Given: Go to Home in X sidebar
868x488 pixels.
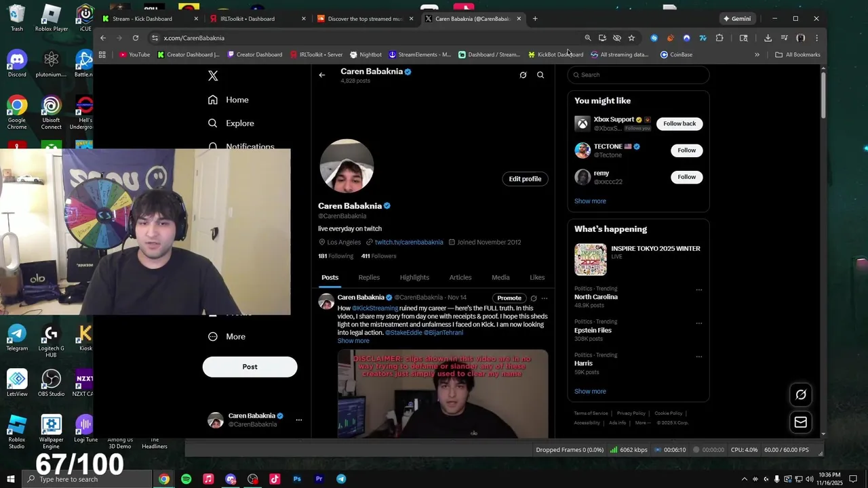Looking at the screenshot, I should [229, 100].
